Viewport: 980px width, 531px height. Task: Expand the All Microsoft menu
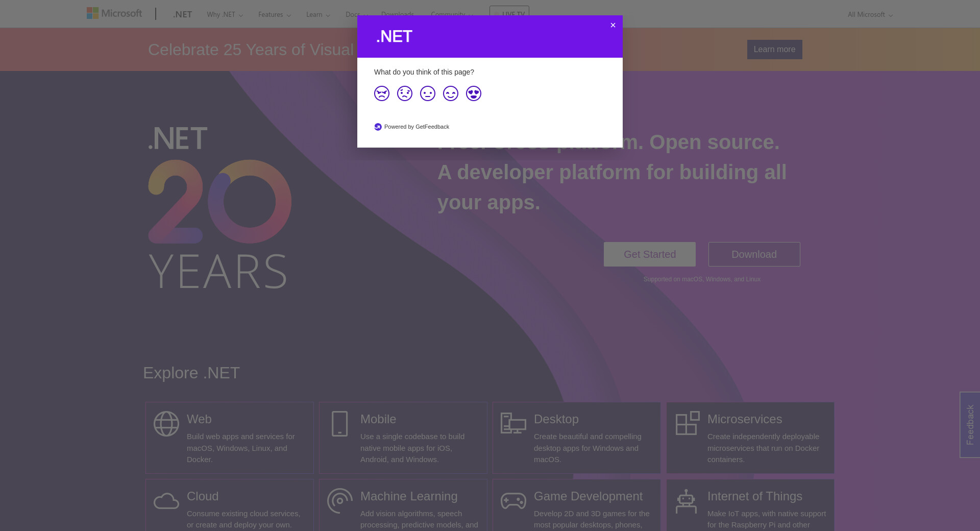click(870, 14)
